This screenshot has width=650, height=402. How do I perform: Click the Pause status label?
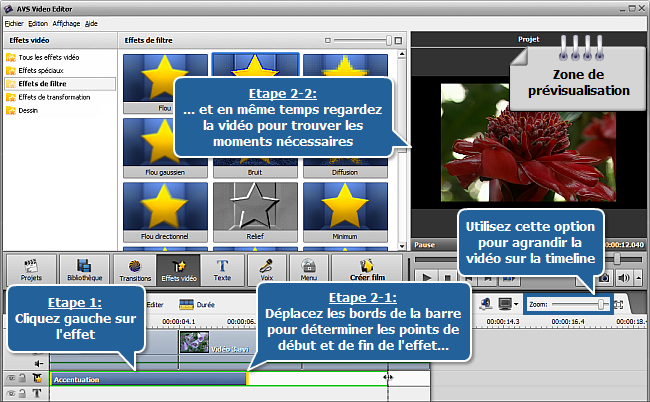click(x=424, y=245)
